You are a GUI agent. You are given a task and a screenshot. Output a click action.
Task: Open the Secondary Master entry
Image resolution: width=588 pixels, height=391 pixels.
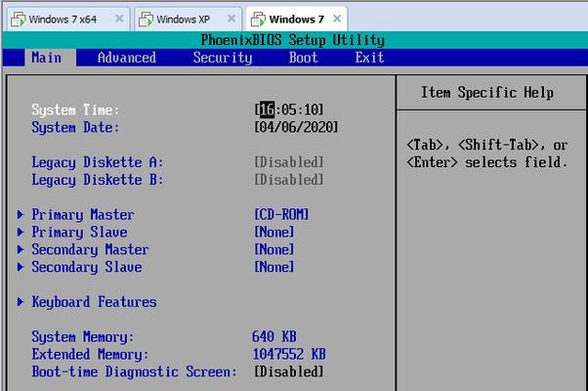(x=90, y=249)
